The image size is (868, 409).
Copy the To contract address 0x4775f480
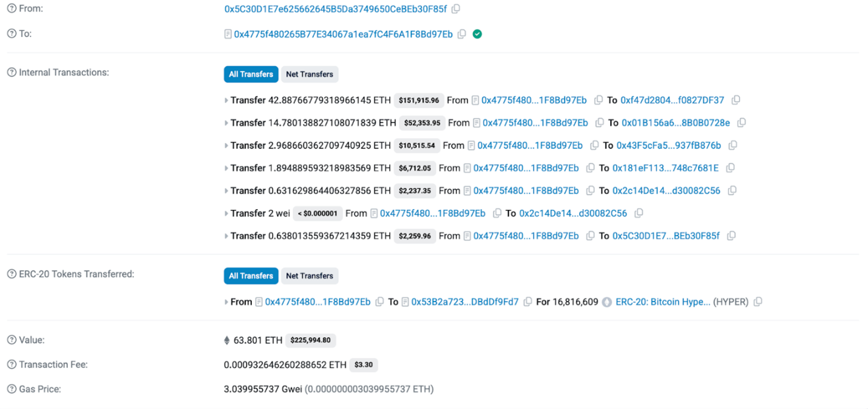pos(462,34)
